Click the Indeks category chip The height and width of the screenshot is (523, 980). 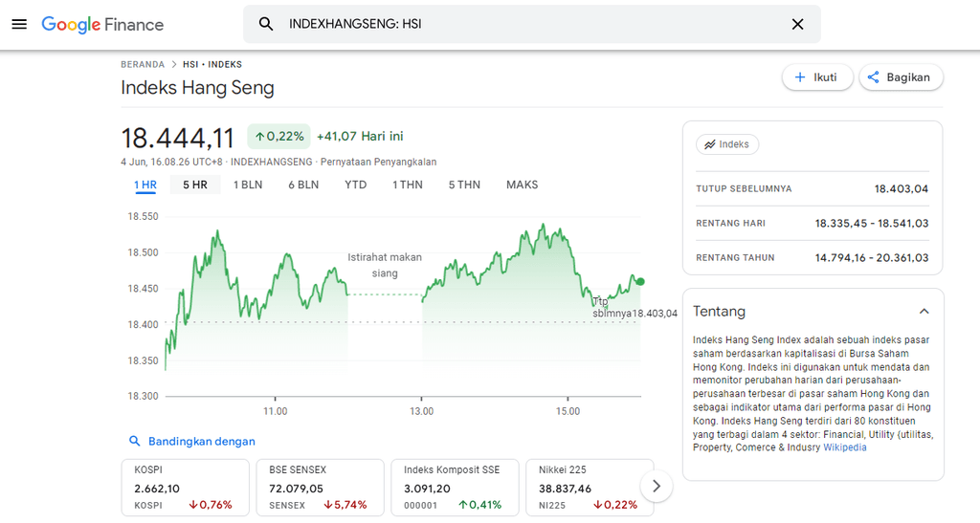point(726,144)
